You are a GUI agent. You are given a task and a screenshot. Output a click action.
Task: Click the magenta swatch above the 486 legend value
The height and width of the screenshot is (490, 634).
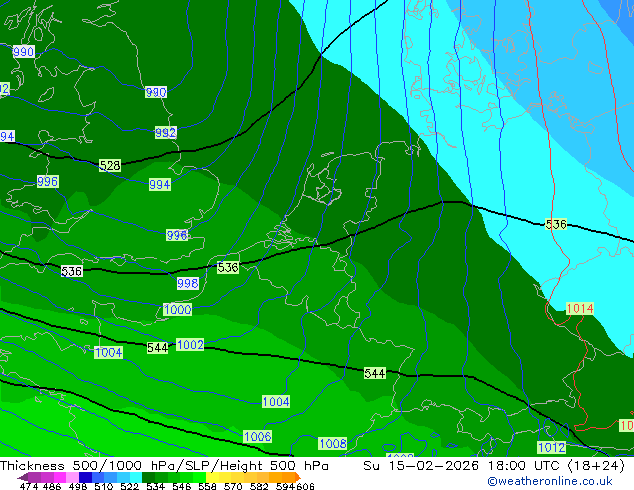[60, 476]
